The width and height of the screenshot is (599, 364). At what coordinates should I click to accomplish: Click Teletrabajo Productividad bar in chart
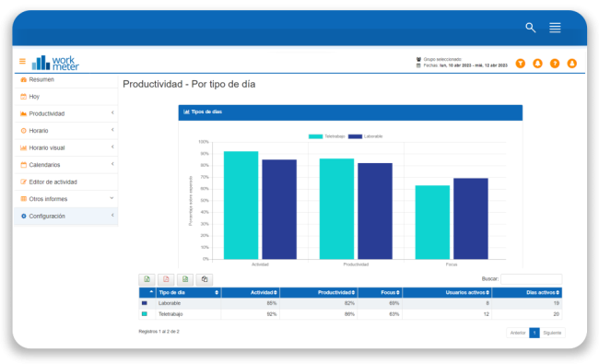(336, 208)
